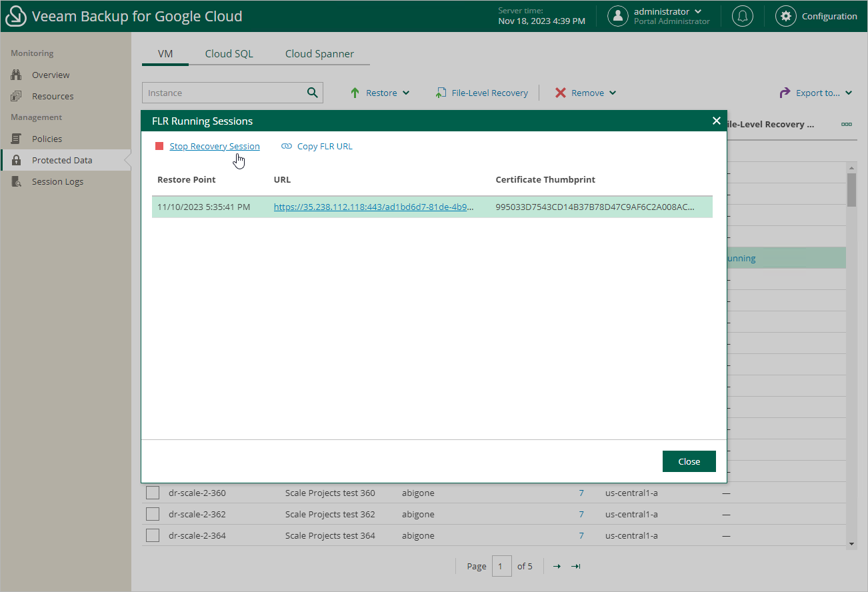Click the File-Level Recovery icon
Screen dimensions: 868x592
[441, 93]
